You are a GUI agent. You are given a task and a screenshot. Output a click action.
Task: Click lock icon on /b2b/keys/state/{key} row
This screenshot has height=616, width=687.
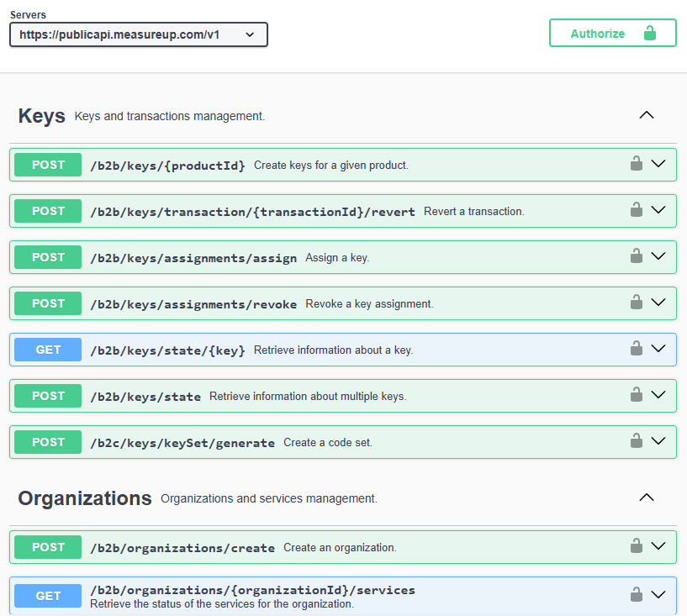click(x=637, y=349)
